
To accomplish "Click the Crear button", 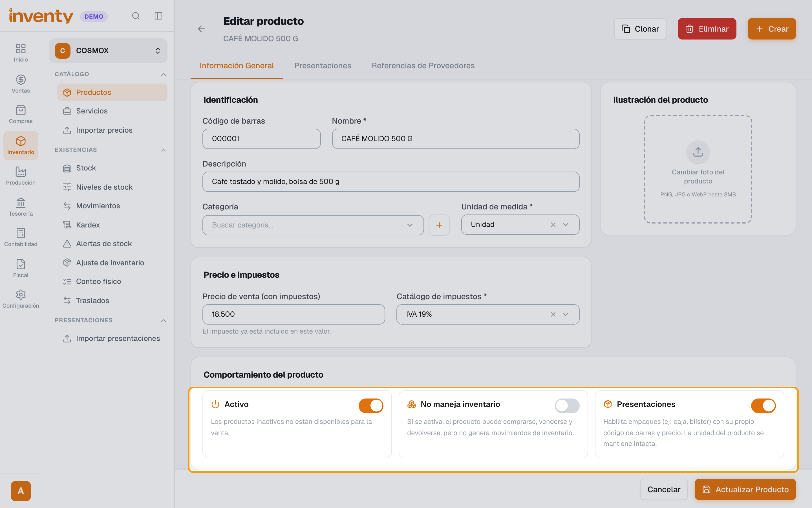I will pyautogui.click(x=771, y=29).
